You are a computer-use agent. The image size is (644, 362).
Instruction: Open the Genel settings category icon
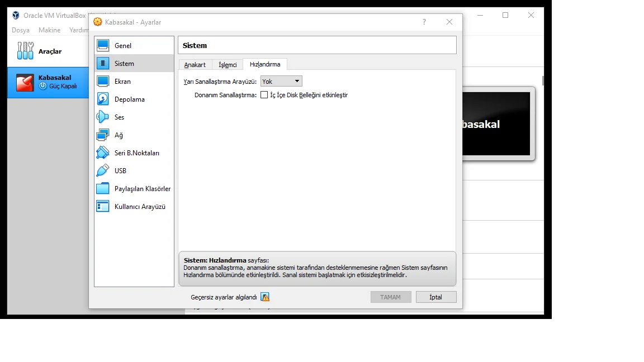[103, 45]
